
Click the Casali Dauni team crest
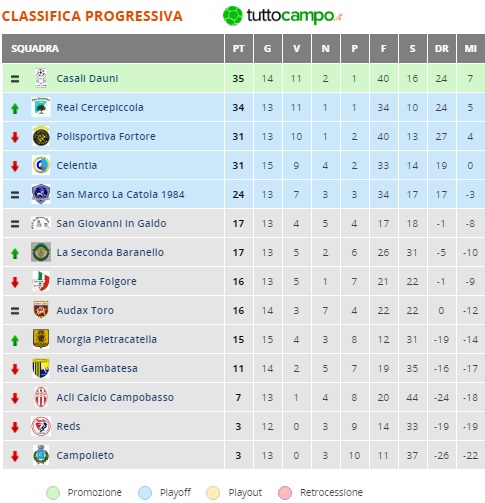tap(41, 78)
